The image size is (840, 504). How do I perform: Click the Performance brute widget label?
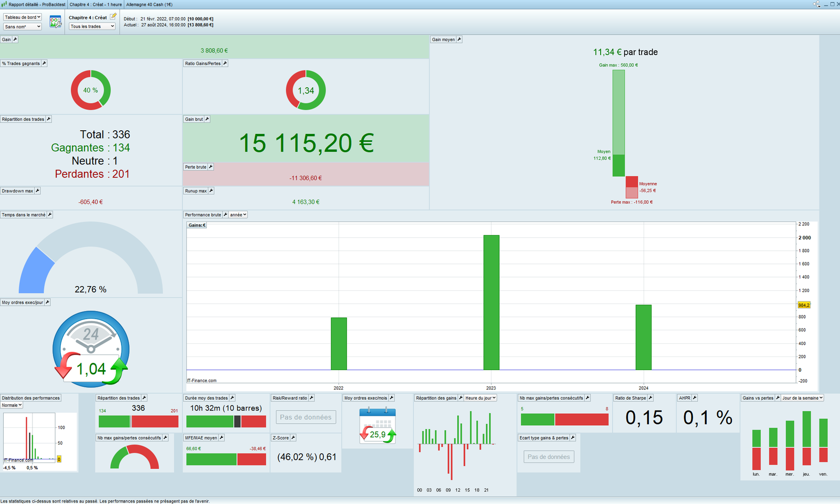203,215
